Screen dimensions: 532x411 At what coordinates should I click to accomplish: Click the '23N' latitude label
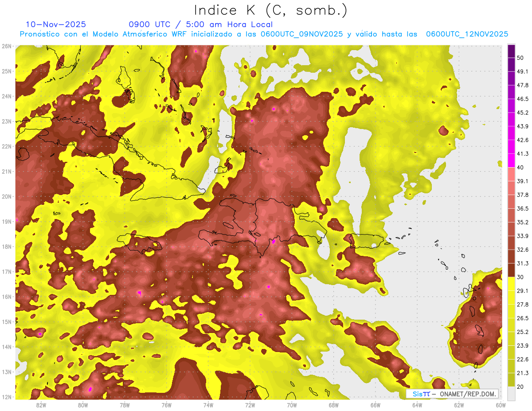click(7, 121)
